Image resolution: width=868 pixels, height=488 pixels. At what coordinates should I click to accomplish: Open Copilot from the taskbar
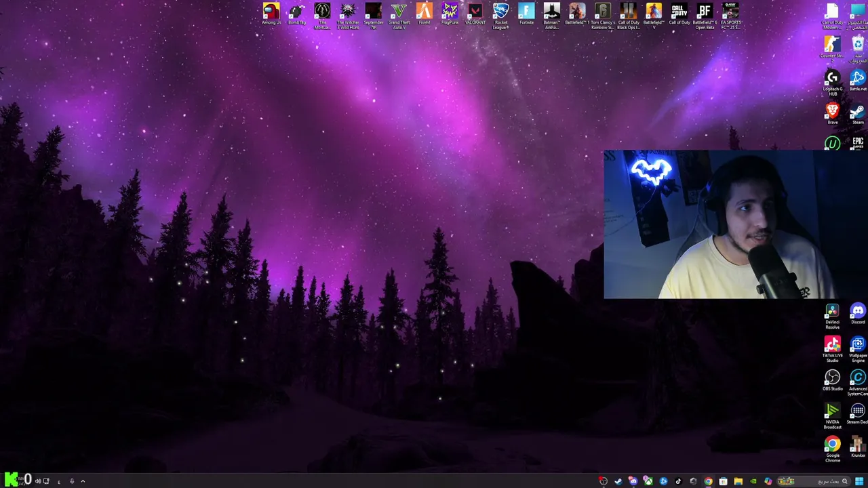coord(768,481)
